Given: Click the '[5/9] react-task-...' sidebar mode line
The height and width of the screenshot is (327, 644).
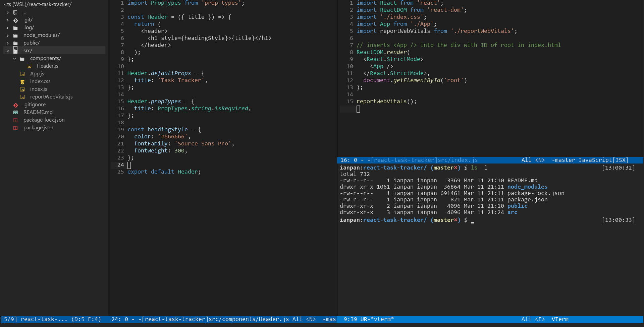Looking at the screenshot, I should [51, 319].
